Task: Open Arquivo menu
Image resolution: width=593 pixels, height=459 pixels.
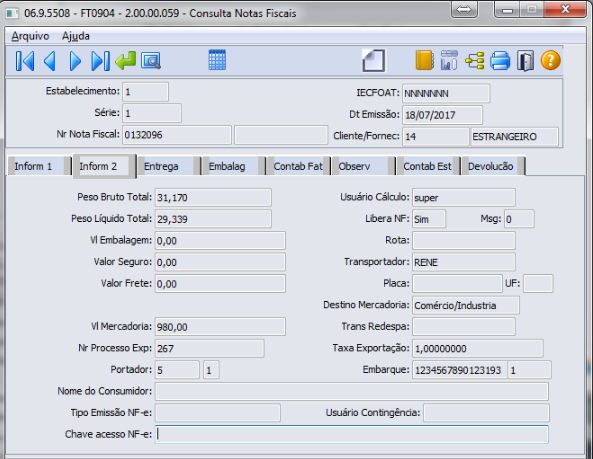Action: pyautogui.click(x=30, y=36)
